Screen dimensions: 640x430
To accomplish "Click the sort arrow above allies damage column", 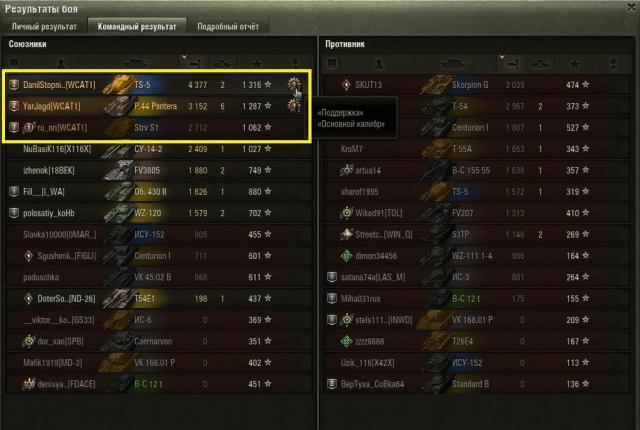I will tap(184, 57).
